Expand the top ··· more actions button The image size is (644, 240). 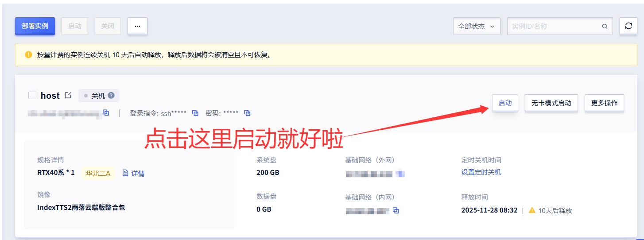[x=137, y=26]
